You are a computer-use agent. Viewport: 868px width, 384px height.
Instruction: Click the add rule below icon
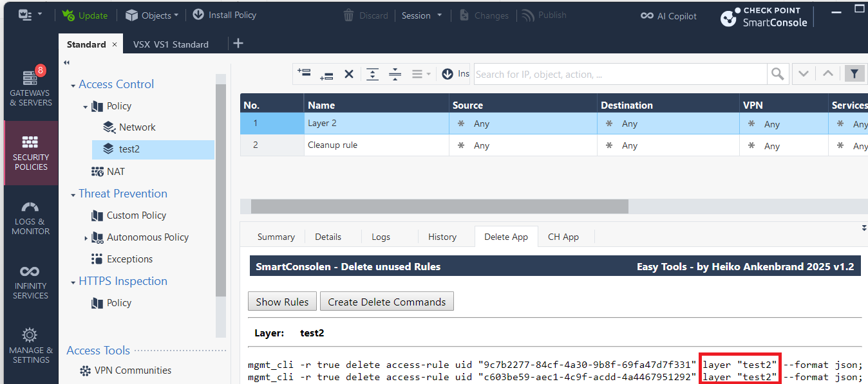326,74
